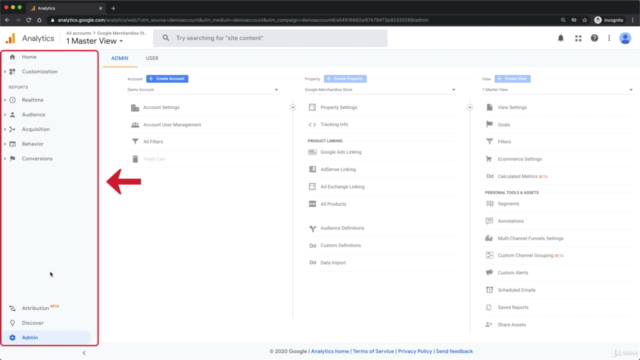Open the 1 Master View selector in View column

coord(558,90)
